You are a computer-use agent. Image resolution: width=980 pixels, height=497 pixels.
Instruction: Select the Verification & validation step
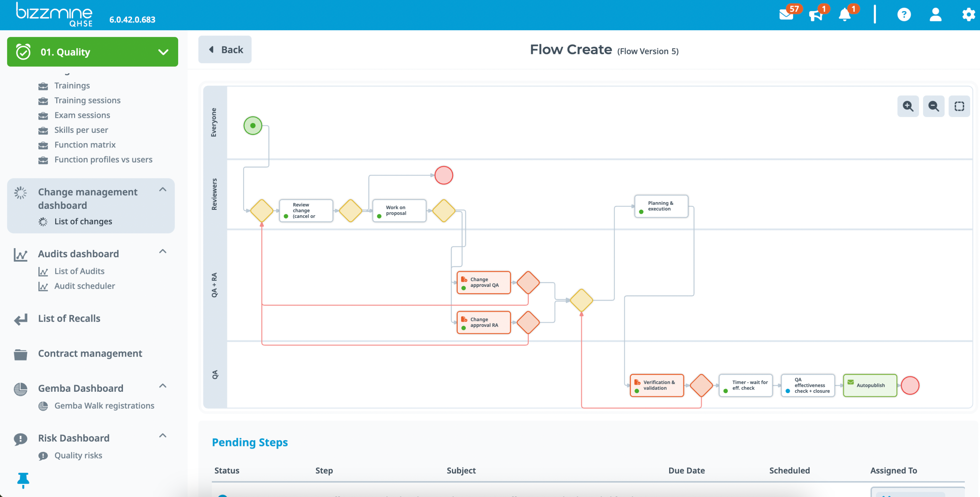pyautogui.click(x=656, y=385)
